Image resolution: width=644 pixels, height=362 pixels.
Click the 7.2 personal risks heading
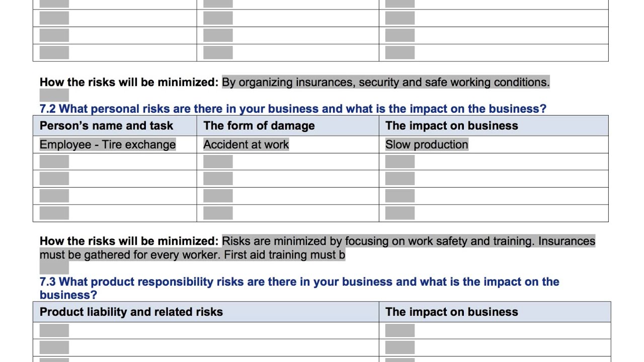[x=293, y=109]
